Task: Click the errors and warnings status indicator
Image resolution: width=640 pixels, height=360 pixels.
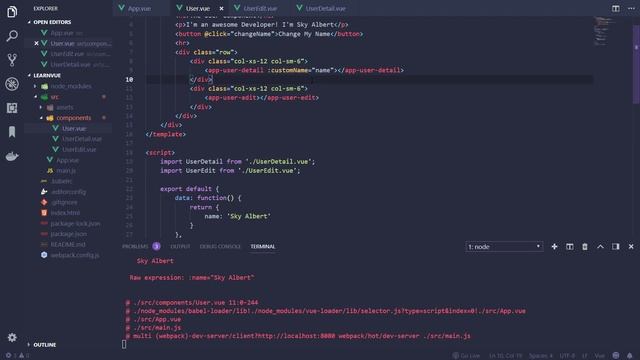Action: click(x=18, y=356)
